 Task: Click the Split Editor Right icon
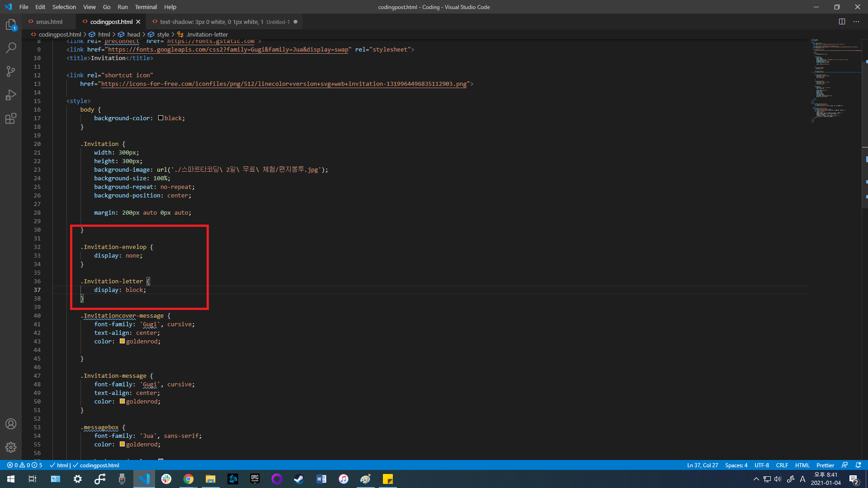tap(842, 22)
